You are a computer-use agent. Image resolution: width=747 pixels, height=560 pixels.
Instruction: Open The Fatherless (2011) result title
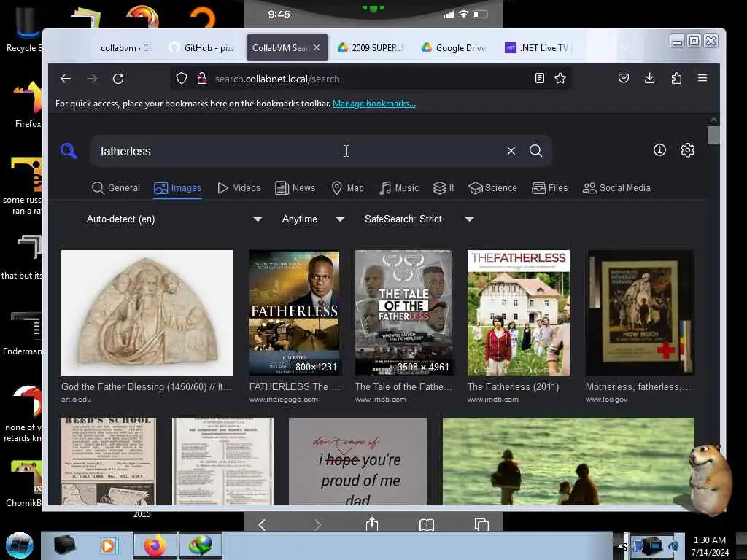[513, 386]
